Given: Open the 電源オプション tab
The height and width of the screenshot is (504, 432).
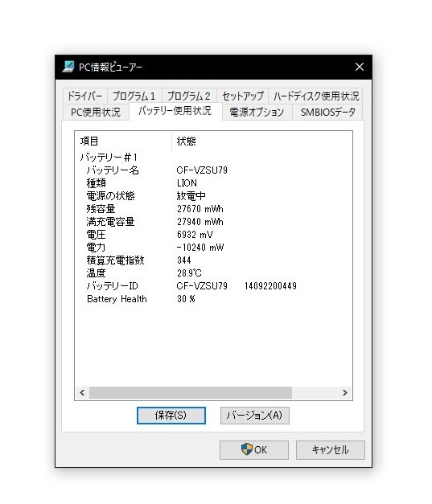Looking at the screenshot, I should 257,113.
